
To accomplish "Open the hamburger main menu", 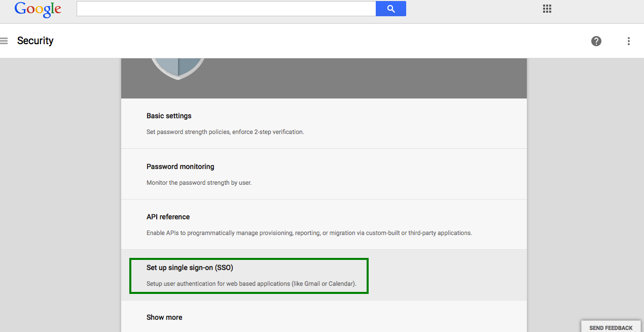I will (4, 41).
